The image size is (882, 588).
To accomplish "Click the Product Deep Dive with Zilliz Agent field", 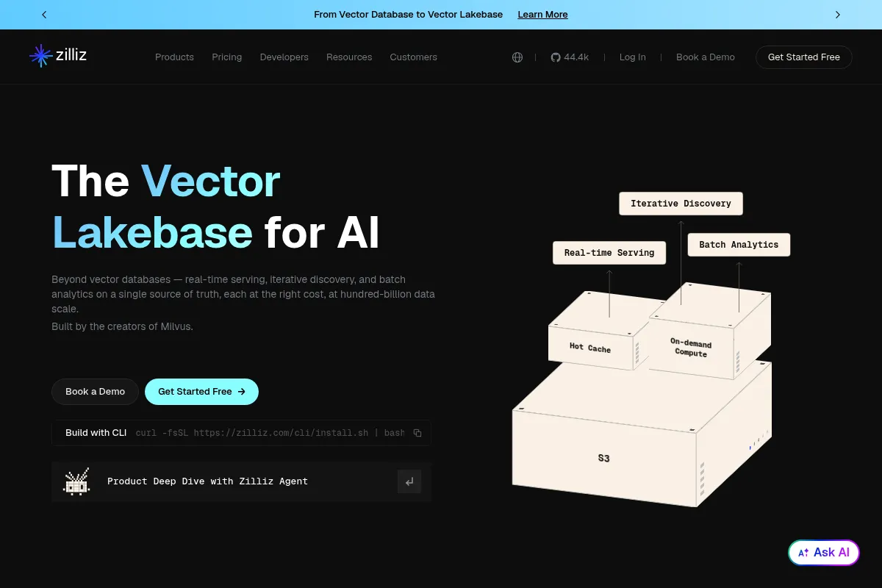I will pos(241,481).
